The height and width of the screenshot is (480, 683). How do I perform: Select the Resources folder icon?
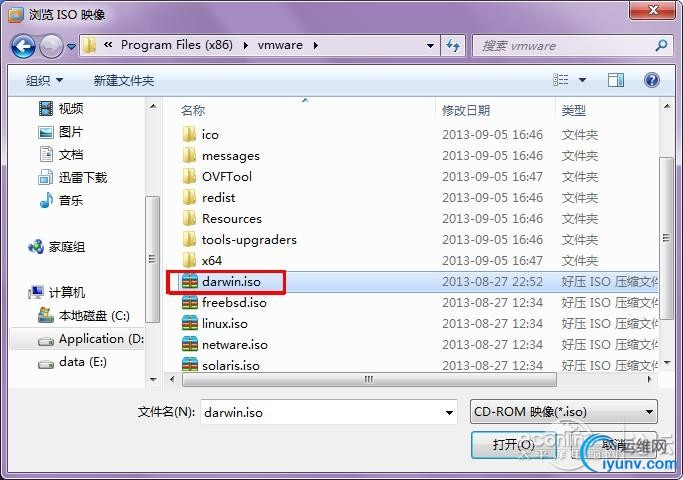tap(189, 218)
